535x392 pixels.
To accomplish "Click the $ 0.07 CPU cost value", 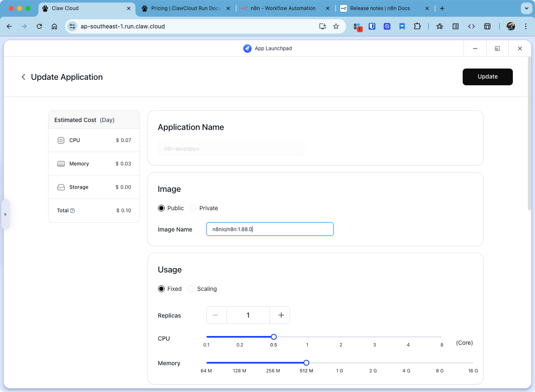I will pyautogui.click(x=124, y=140).
